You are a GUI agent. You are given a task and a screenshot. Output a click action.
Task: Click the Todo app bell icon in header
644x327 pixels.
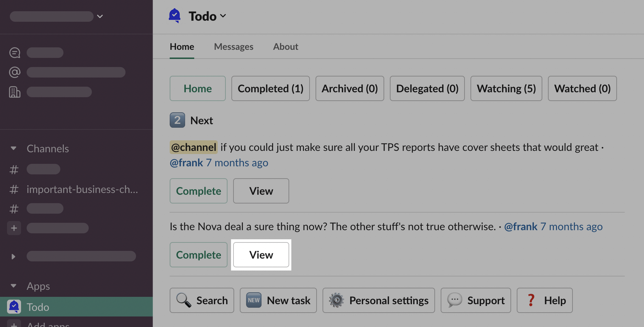click(175, 16)
